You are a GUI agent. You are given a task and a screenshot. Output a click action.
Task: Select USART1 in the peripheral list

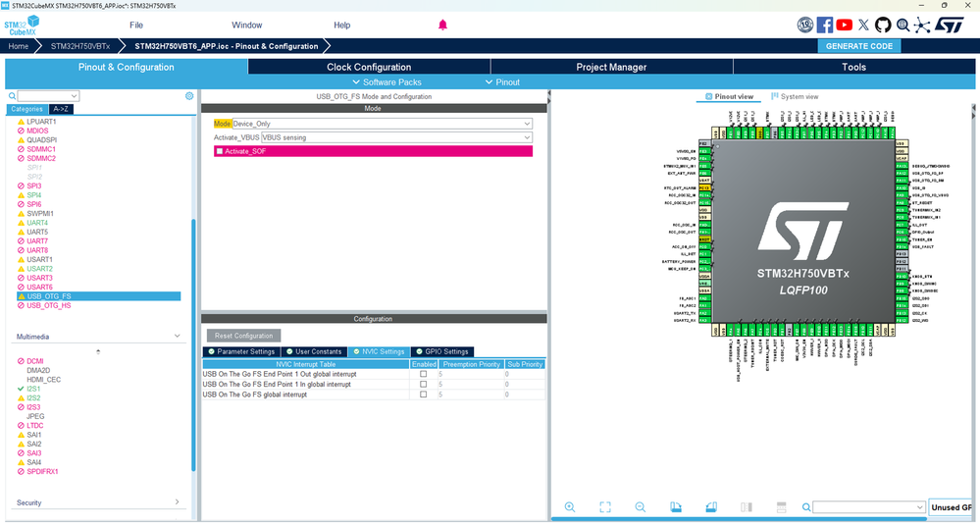(39, 259)
